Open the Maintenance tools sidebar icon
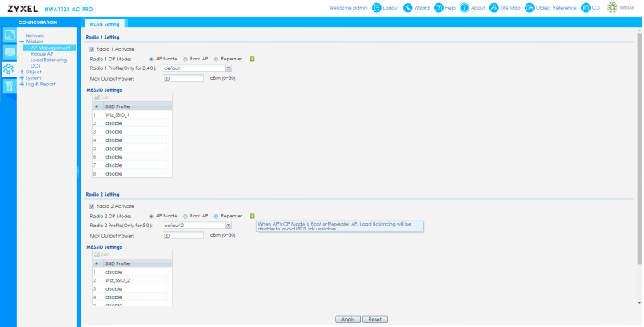 pos(10,86)
